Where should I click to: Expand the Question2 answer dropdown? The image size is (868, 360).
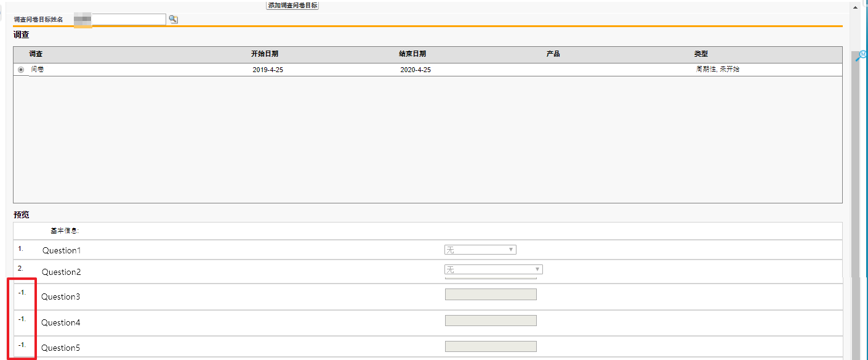[x=493, y=269]
